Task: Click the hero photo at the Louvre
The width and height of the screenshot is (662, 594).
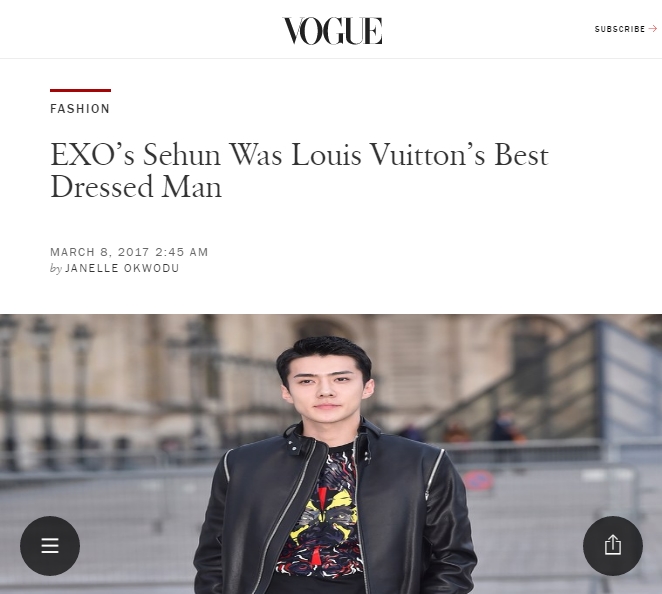Action: tap(331, 454)
